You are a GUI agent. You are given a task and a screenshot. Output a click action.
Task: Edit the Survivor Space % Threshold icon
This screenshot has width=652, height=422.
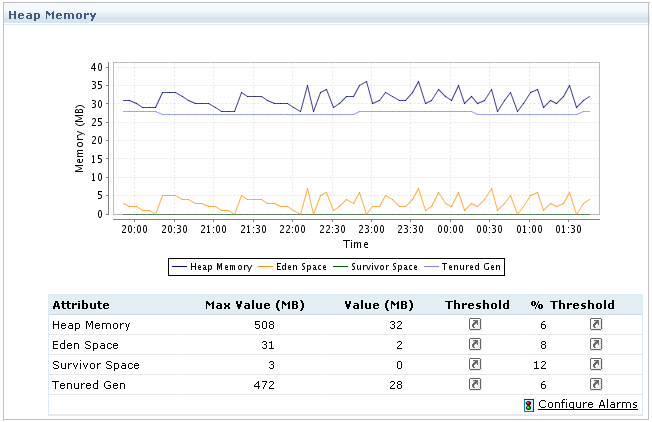[596, 364]
